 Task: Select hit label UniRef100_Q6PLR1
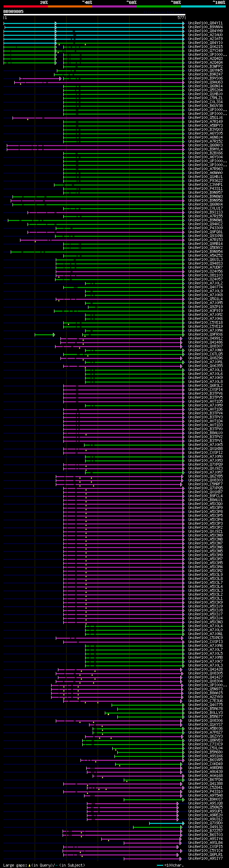[x=205, y=854]
